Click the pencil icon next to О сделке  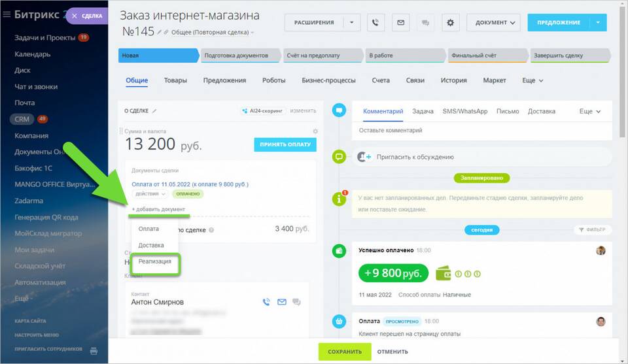pyautogui.click(x=155, y=111)
